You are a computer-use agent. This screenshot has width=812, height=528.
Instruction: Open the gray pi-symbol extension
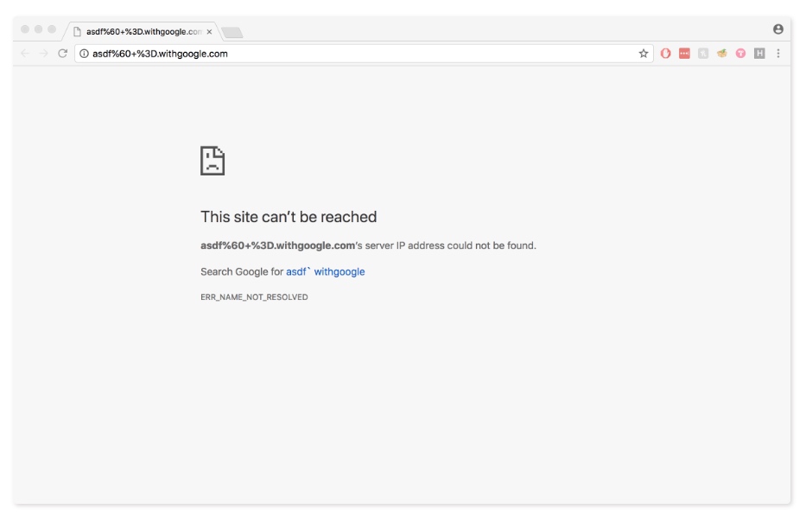[x=703, y=54]
